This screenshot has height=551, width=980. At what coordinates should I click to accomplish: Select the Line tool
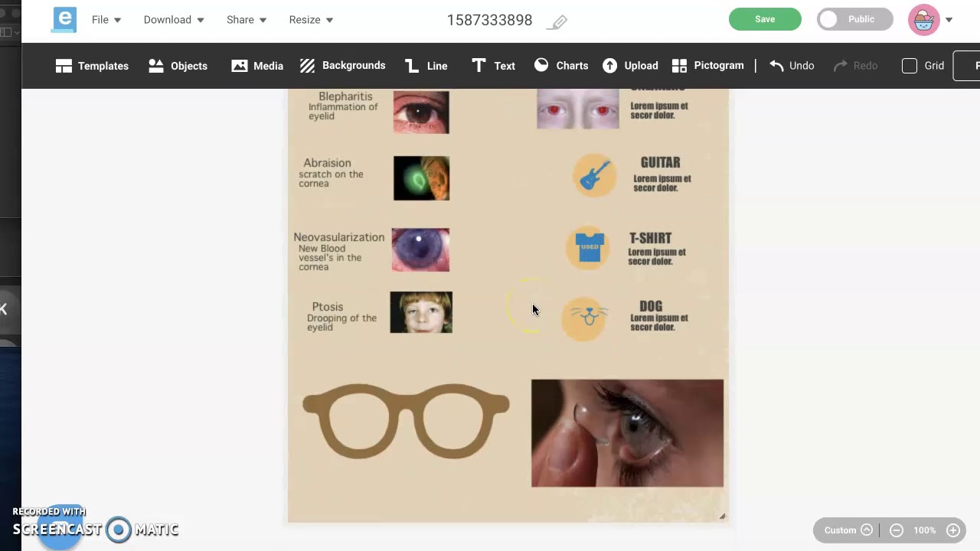[426, 66]
